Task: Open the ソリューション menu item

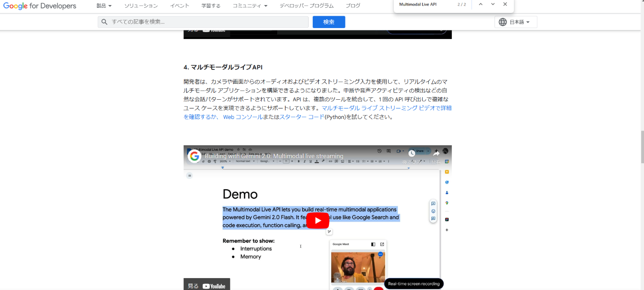Action: (141, 6)
